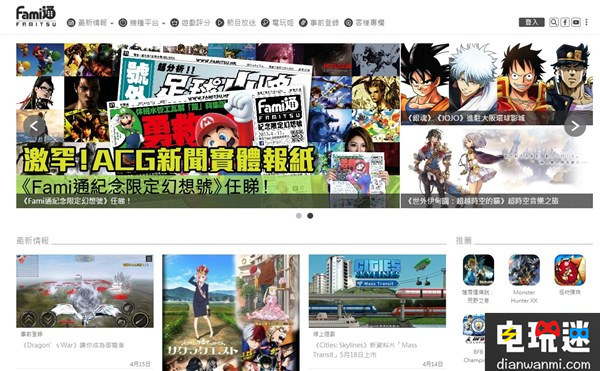Open the Cities: Skylines article thumbnail
The height and width of the screenshot is (371, 600).
point(377,291)
